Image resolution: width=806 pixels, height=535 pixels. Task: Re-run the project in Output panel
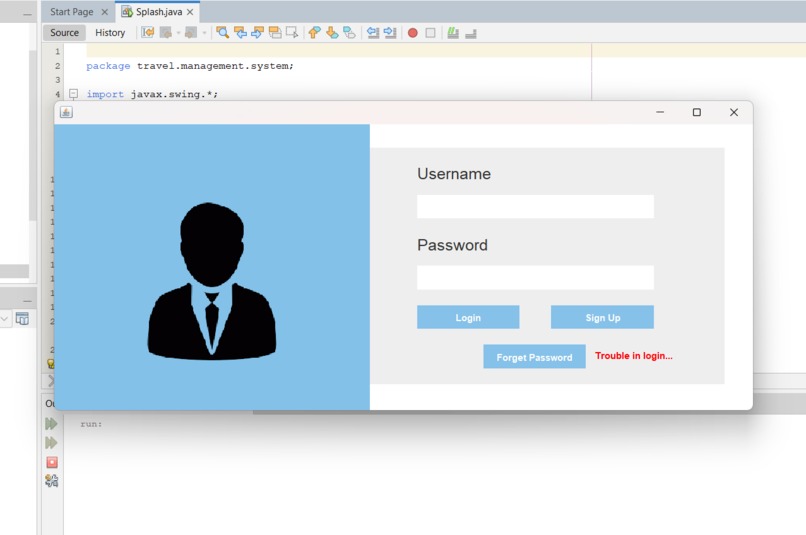[51, 423]
